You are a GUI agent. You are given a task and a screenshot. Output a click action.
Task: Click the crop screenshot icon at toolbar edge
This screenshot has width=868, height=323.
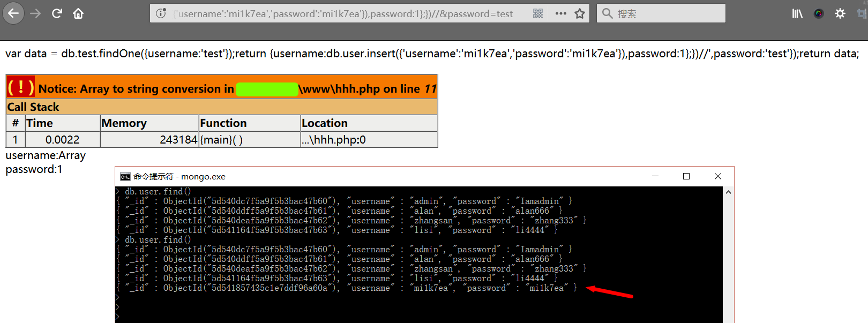862,13
